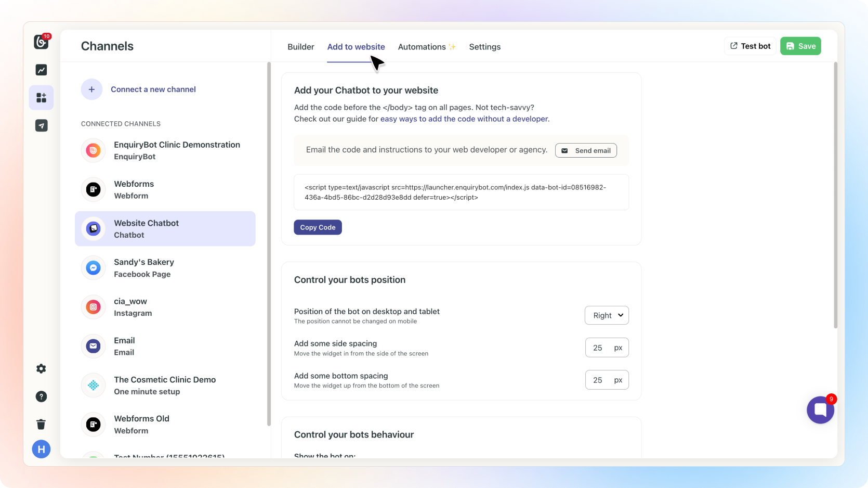The image size is (868, 488).
Task: Click the help question mark icon
Action: click(41, 396)
